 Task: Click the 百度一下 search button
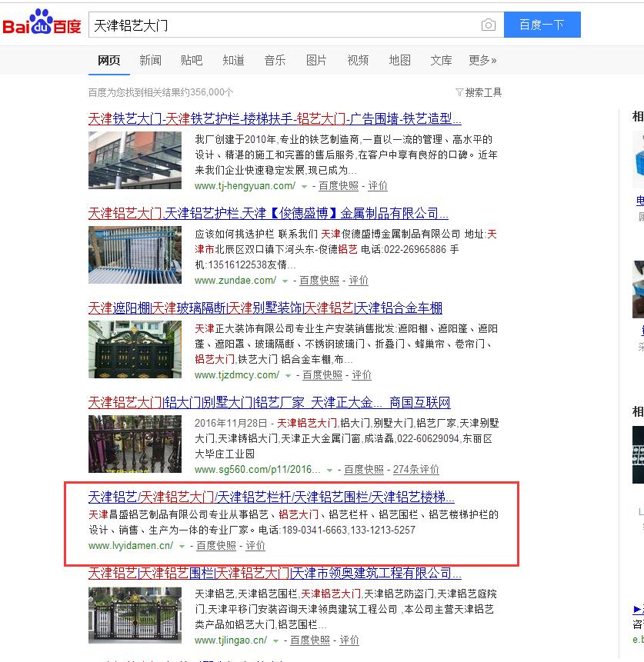(542, 25)
